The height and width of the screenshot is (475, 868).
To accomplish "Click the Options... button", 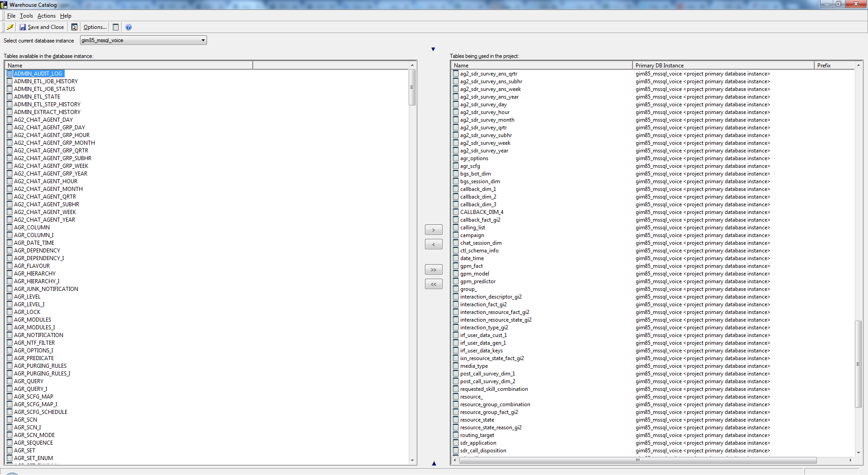I will pos(95,27).
